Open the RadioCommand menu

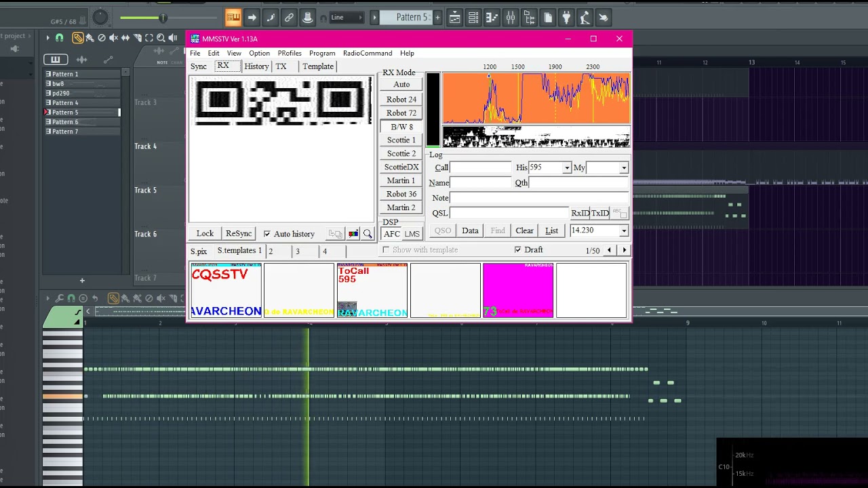pos(368,53)
